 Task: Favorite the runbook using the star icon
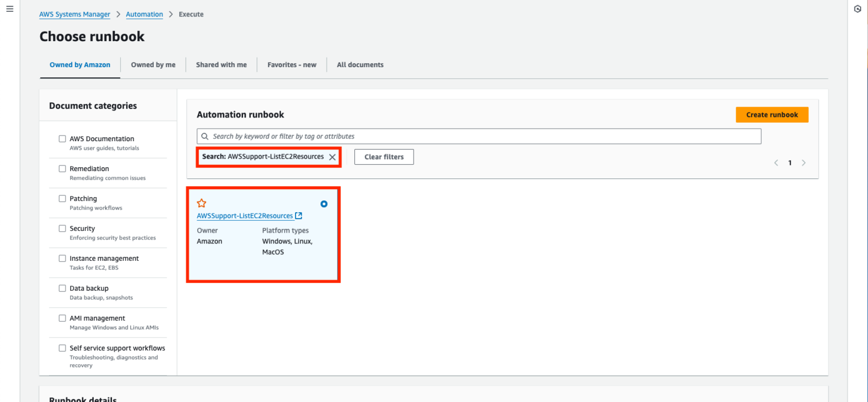[202, 203]
